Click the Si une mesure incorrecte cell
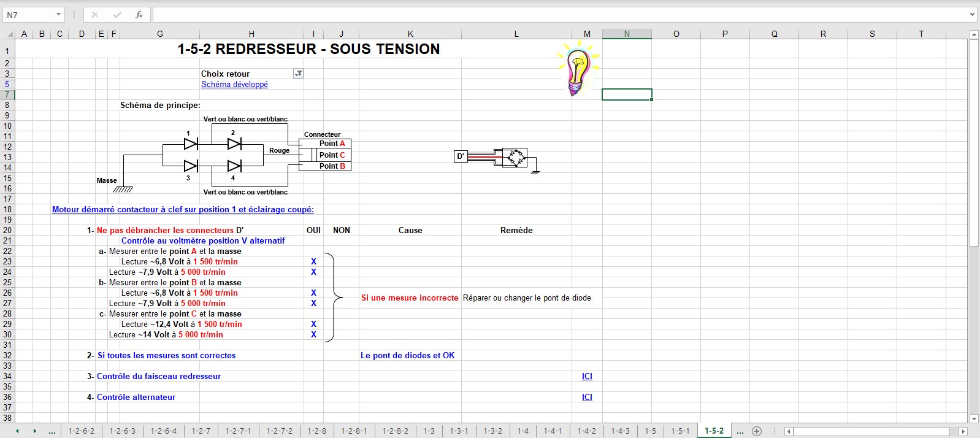The height and width of the screenshot is (438, 980). tap(410, 298)
